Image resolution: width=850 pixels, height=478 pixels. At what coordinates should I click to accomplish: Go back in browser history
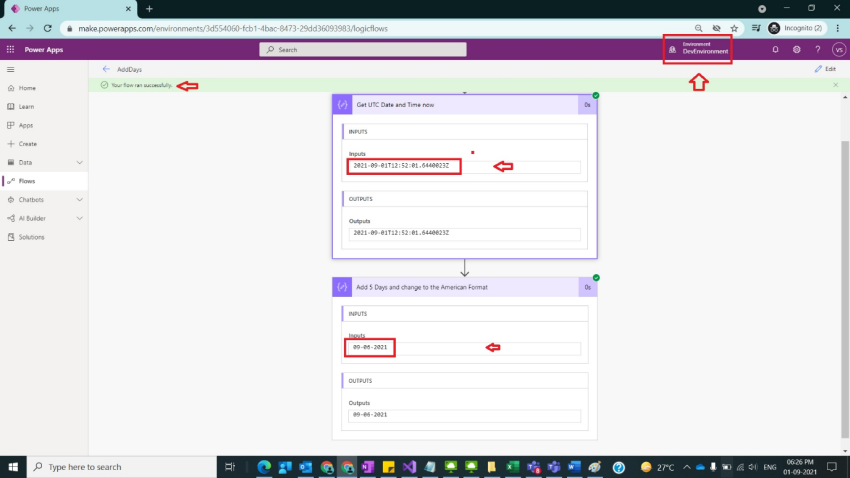12,28
